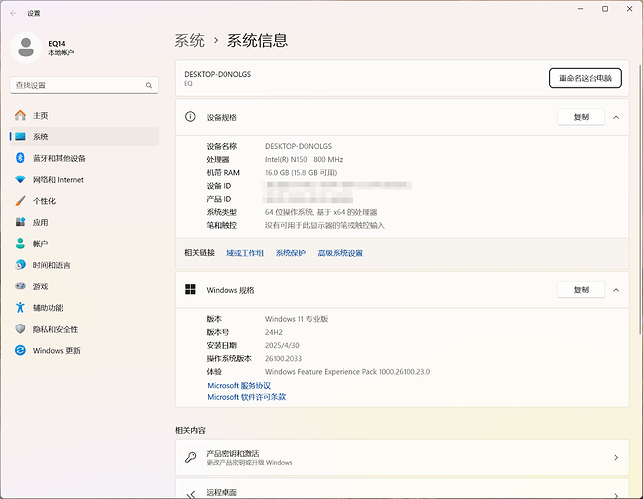643x499 pixels.
Task: Navigate to 系统 in breadcrumb header
Action: point(189,41)
